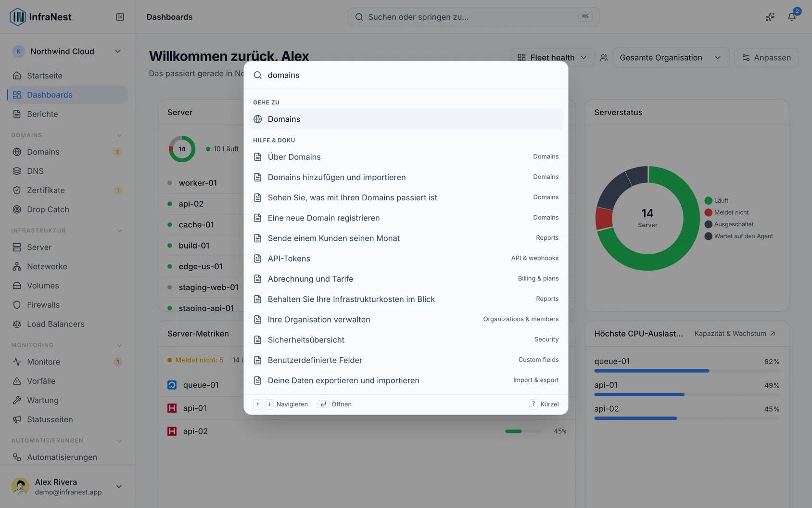The image size is (812, 508).
Task: Open the Gesamte Organisation selector
Action: click(671, 58)
